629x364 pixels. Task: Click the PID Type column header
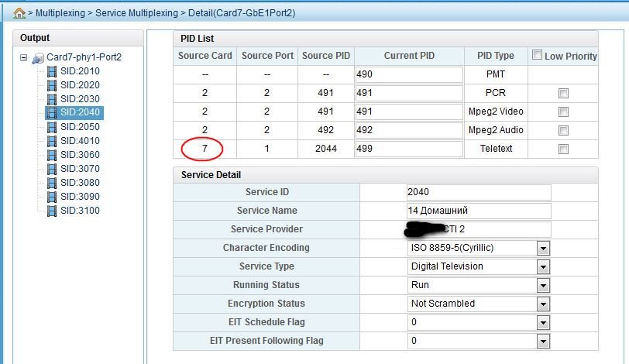[x=496, y=56]
